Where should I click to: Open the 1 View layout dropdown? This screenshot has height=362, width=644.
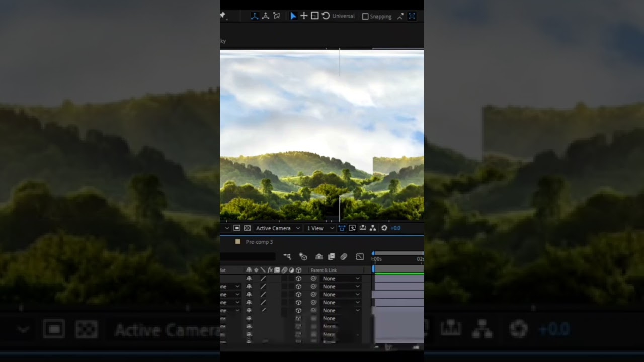pyautogui.click(x=320, y=228)
